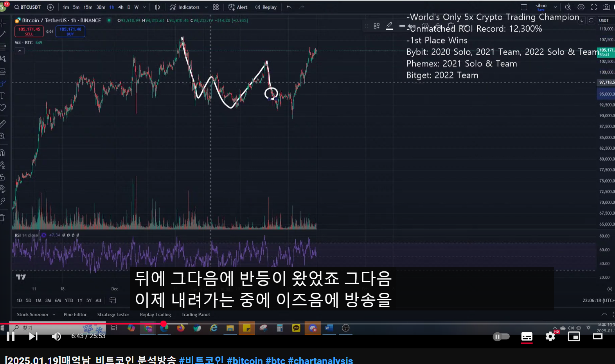This screenshot has height=364, width=615.
Task: Select the 4h timeframe
Action: 121,7
